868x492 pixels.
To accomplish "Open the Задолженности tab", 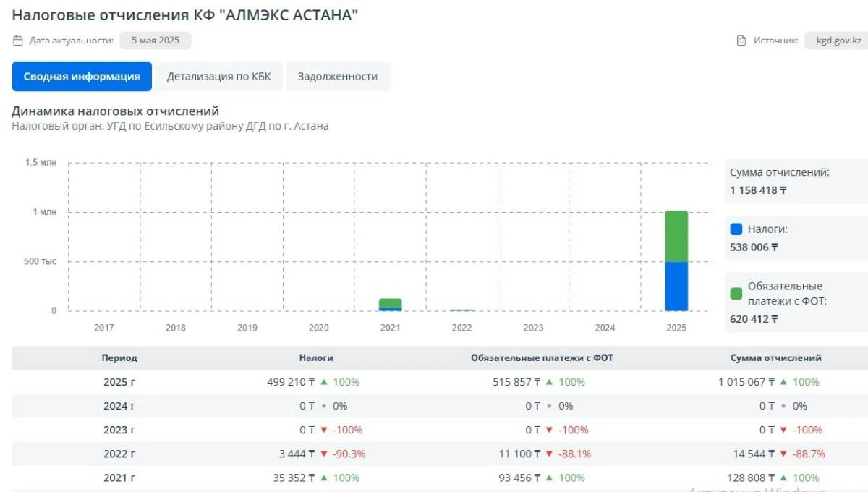I will pyautogui.click(x=338, y=77).
